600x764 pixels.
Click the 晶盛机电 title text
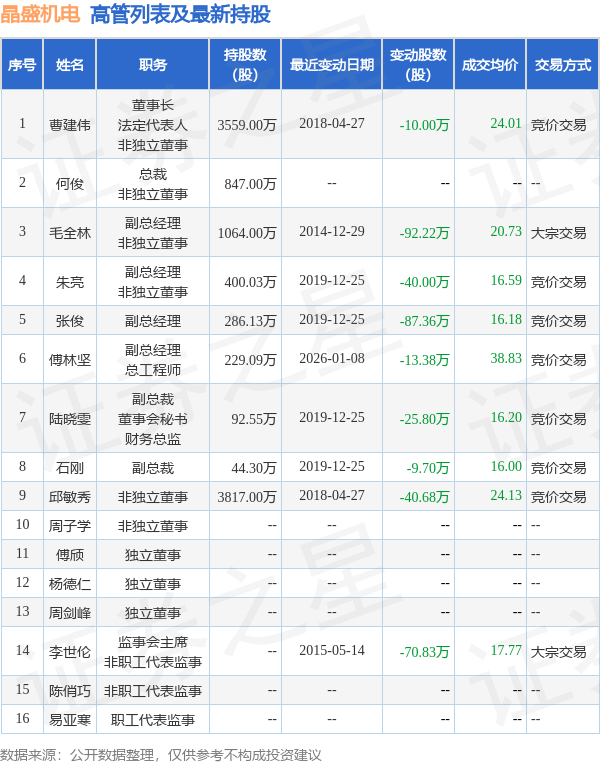coord(40,14)
